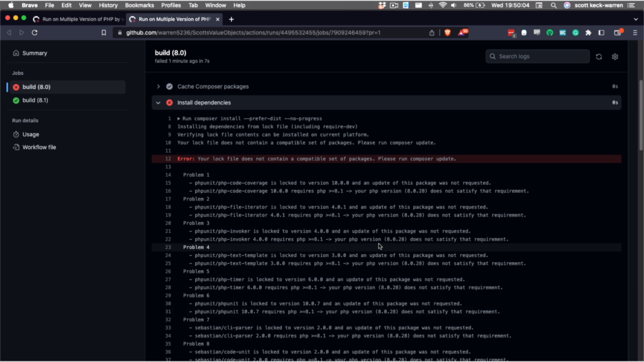The height and width of the screenshot is (362, 644).
Task: Click inside the Search logs field
Action: coord(538,56)
